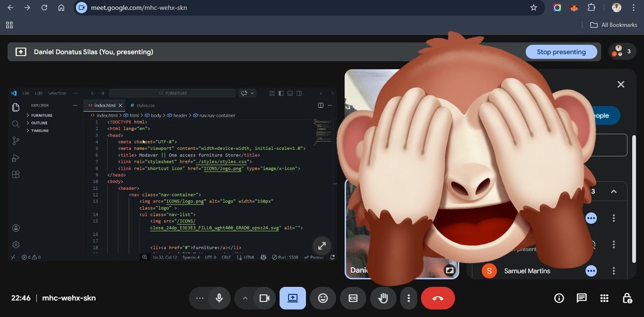Select the Search magnifier in VS Code sidebar
Viewport: 644px width, 317px height.
point(16,123)
